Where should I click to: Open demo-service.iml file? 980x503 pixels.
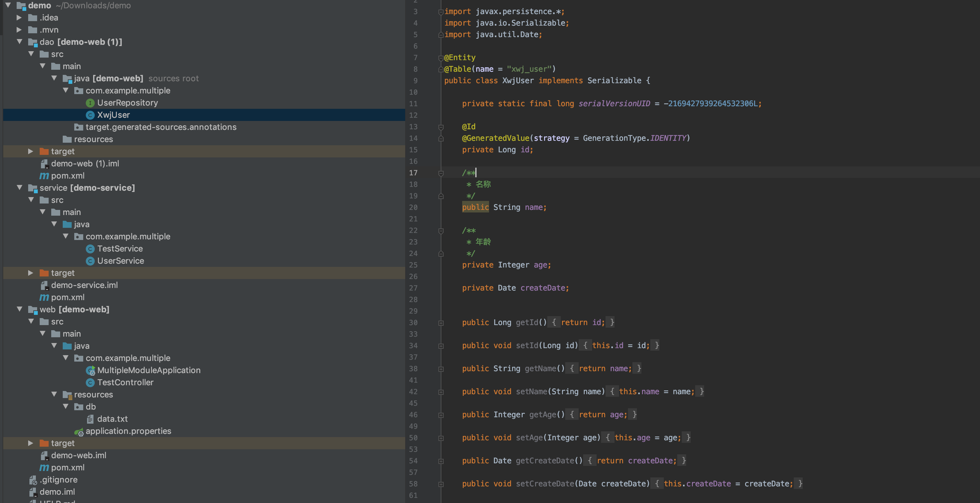coord(84,285)
